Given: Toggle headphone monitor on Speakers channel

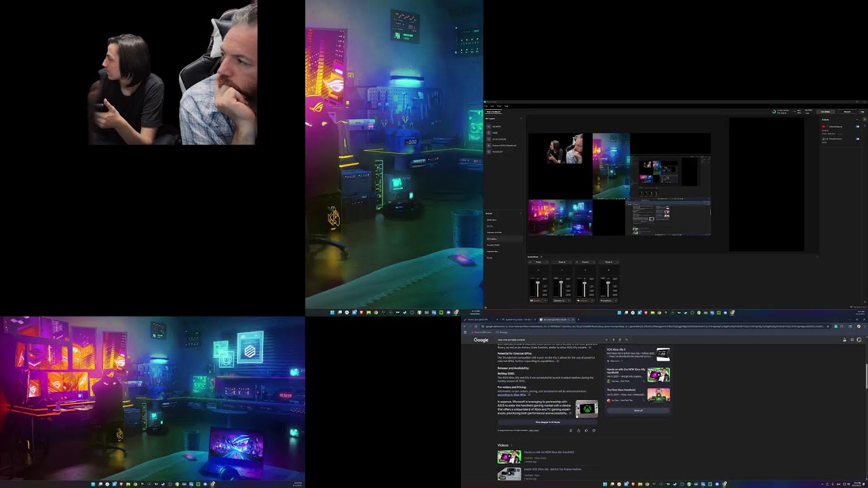Looking at the screenshot, I should (x=568, y=286).
